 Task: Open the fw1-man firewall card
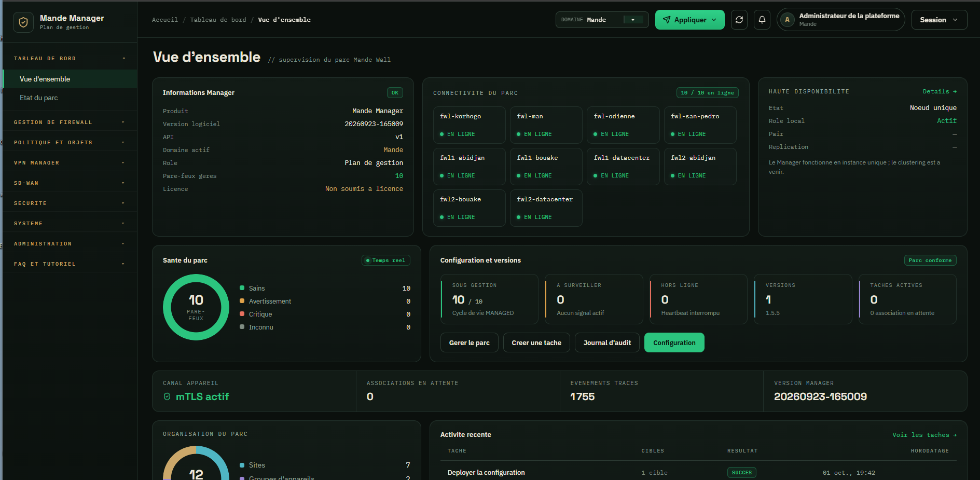[546, 125]
